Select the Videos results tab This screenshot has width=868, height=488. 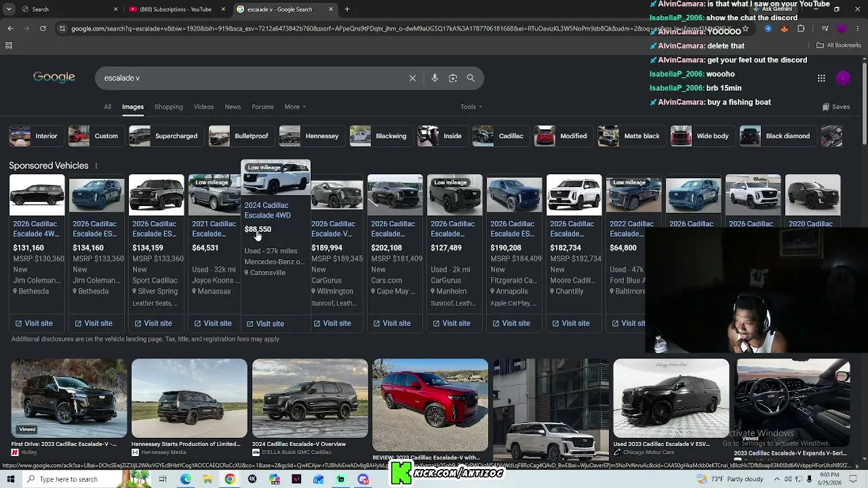coord(203,107)
